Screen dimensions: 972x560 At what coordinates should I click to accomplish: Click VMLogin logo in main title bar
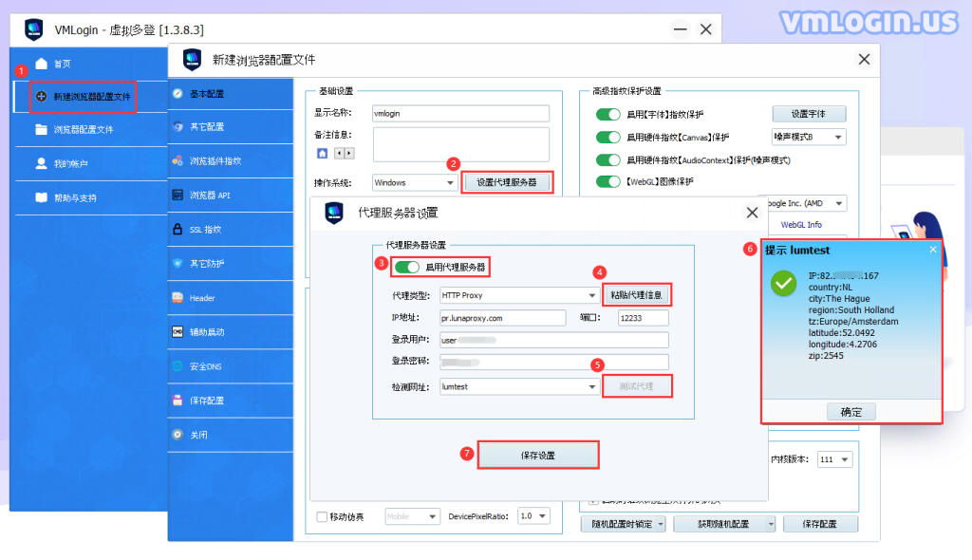33,29
